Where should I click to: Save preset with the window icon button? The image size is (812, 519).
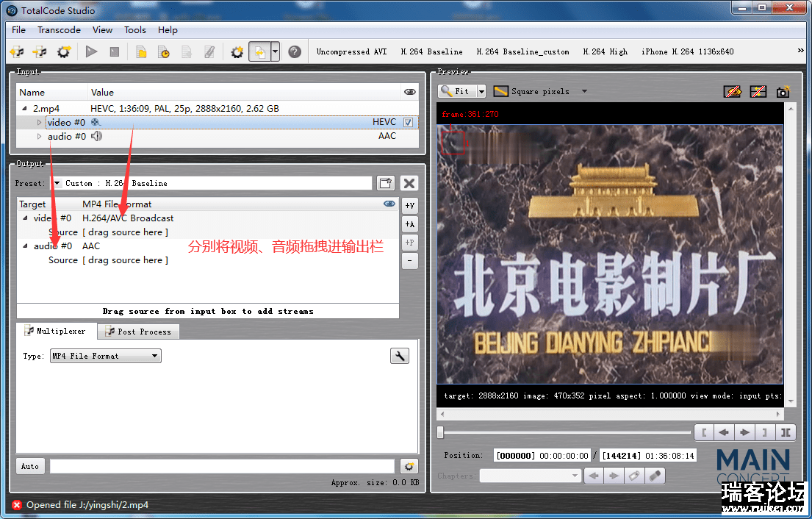pyautogui.click(x=386, y=183)
